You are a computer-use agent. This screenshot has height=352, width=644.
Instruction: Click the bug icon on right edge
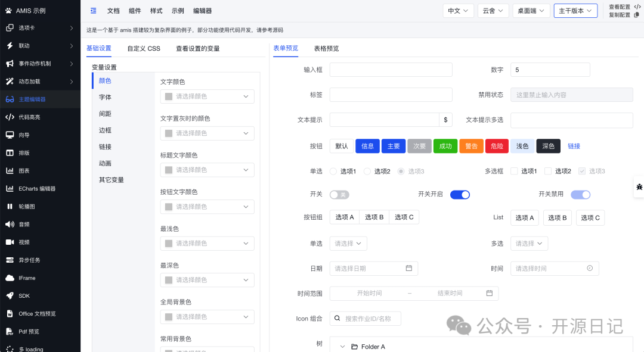(639, 187)
